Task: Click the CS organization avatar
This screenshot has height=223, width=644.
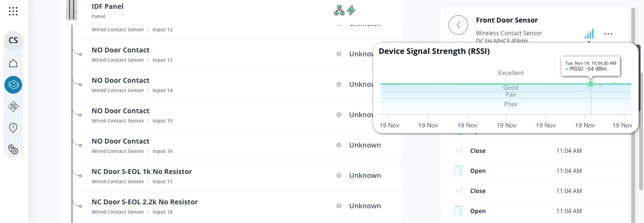Action: coord(13,40)
